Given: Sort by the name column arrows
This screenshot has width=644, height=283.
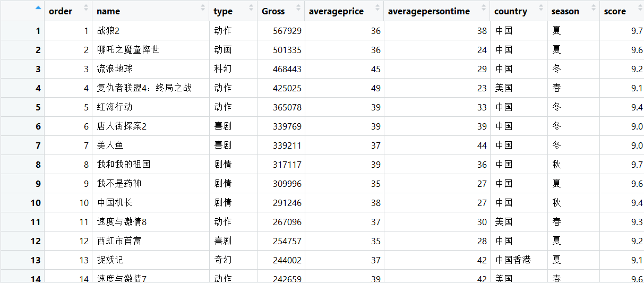Looking at the screenshot, I should click(x=203, y=8).
